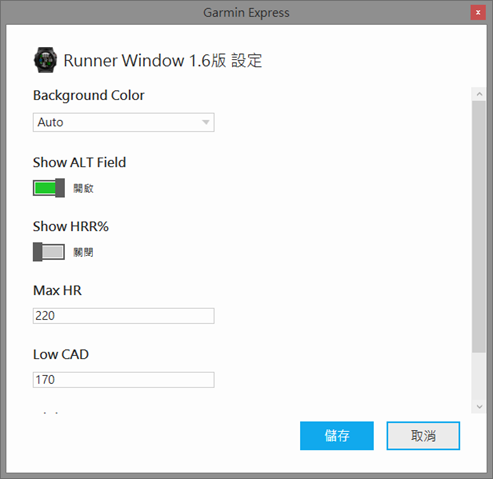Disable the Show ALT Field switch
The width and height of the screenshot is (493, 479).
[49, 188]
